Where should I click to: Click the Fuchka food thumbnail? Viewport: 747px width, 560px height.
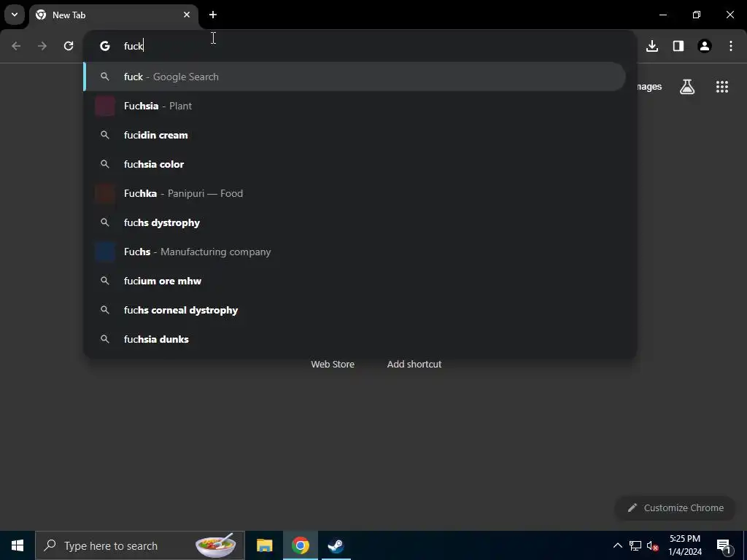(x=105, y=193)
